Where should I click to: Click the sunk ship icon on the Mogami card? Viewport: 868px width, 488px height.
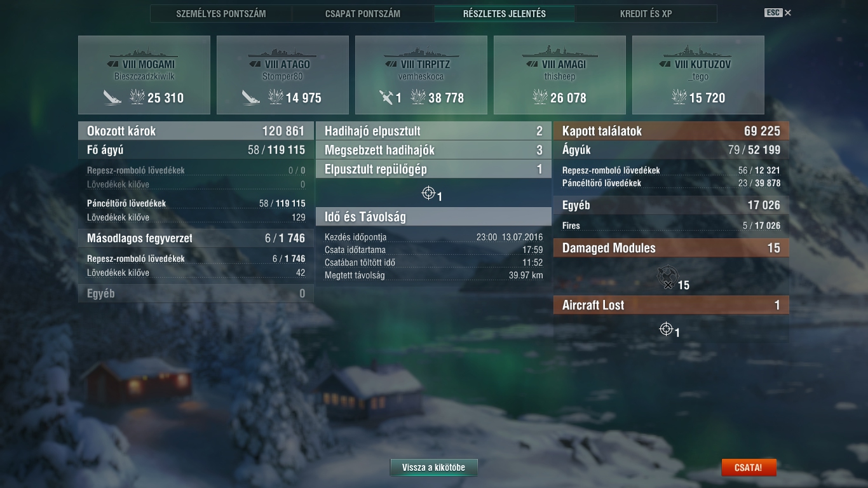[x=112, y=97]
